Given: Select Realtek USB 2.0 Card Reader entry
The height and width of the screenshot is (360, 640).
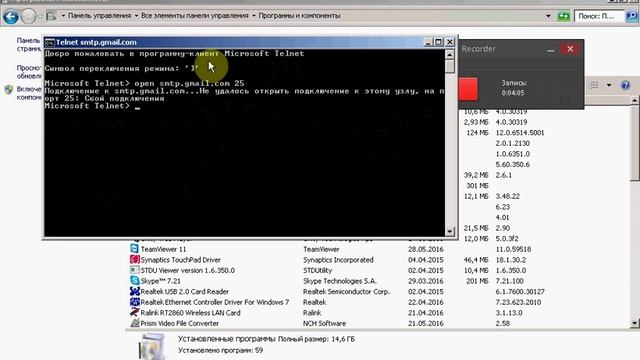Looking at the screenshot, I should pos(184,291).
